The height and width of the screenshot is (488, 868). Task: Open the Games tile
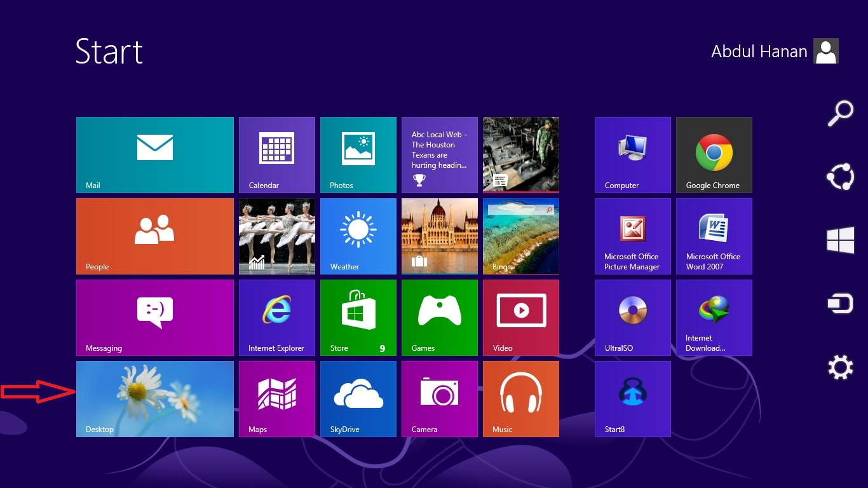point(440,318)
